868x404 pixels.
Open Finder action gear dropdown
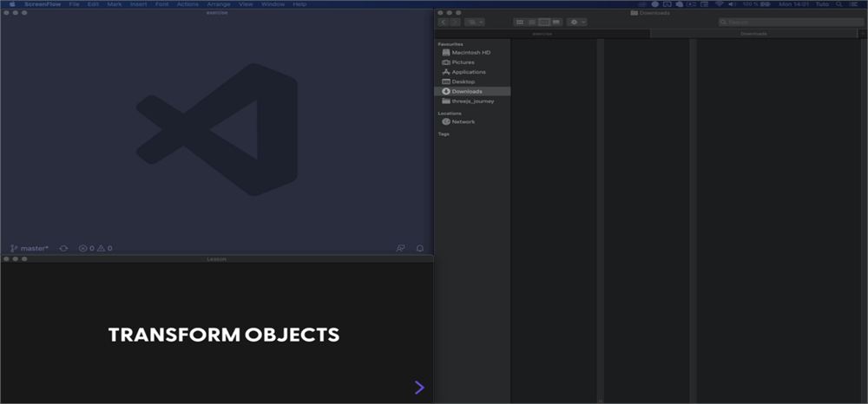[x=577, y=22]
